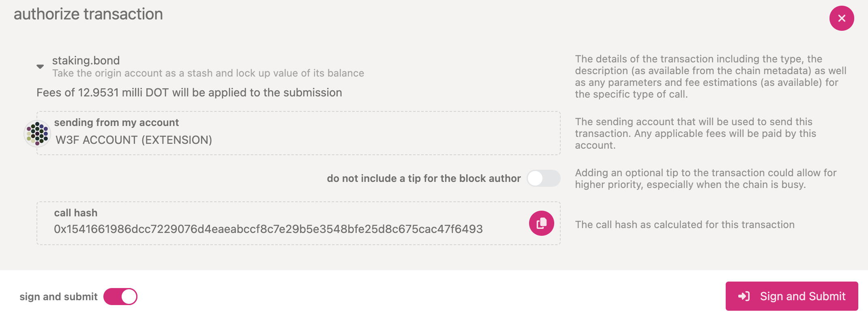
Task: Click the staking.bond description text
Action: click(208, 73)
